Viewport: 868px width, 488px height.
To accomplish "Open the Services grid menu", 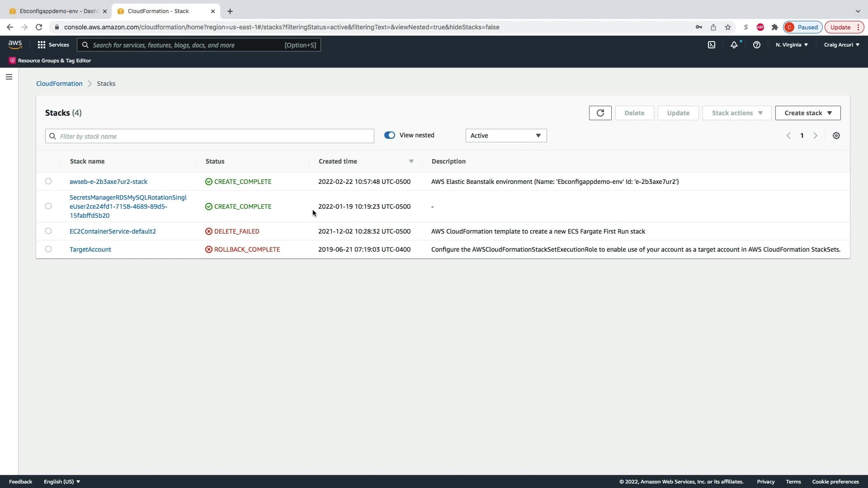I will coord(53,45).
